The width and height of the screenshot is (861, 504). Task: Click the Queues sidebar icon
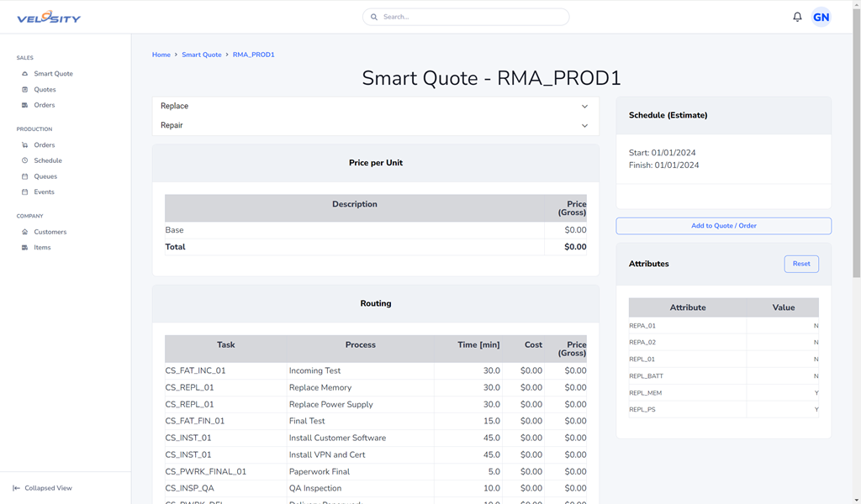25,176
